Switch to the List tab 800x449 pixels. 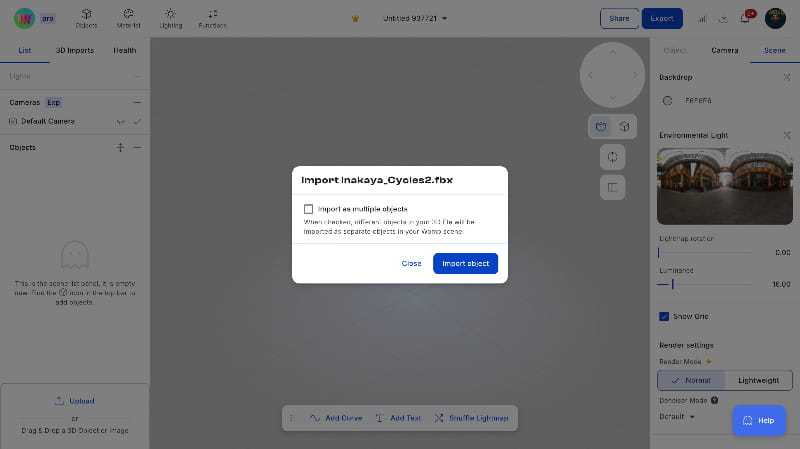(x=24, y=51)
